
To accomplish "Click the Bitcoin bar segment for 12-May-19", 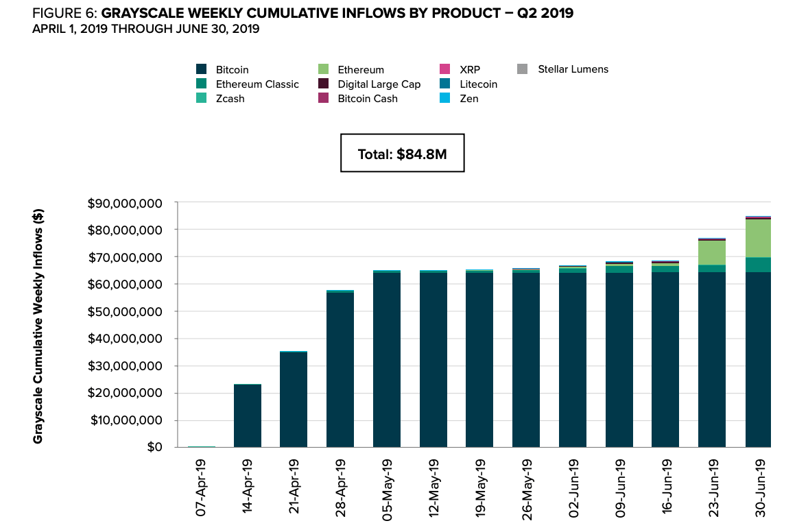I will (x=433, y=360).
